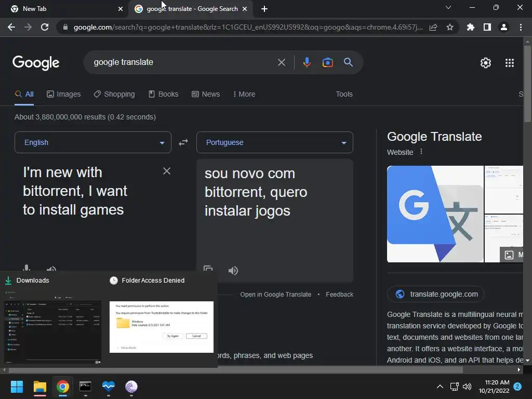Copy the Portuguese translation
532x399 pixels.
pyautogui.click(x=208, y=269)
